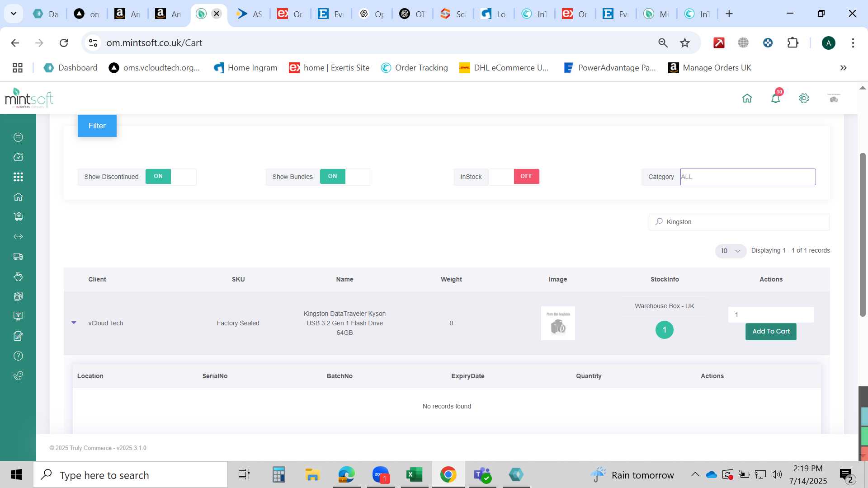This screenshot has width=868, height=488.
Task: Click the search magnifier in Kingston field
Action: click(x=659, y=221)
